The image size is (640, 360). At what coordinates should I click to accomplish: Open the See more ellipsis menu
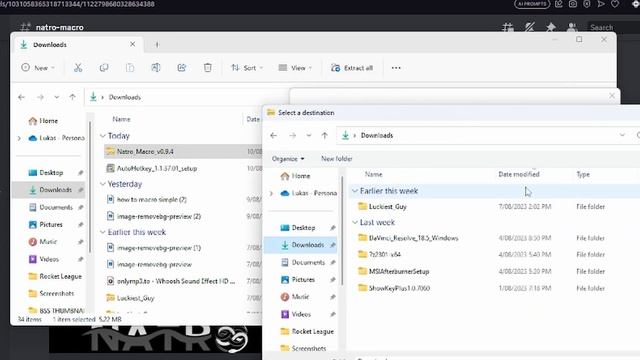tap(396, 68)
